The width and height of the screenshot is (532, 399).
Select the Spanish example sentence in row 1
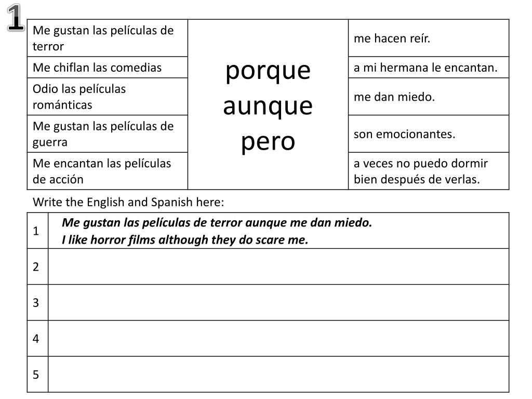tap(217, 223)
